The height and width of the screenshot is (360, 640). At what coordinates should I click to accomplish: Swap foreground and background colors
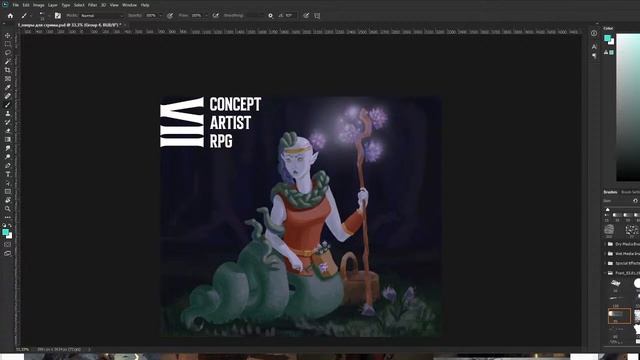(10, 225)
